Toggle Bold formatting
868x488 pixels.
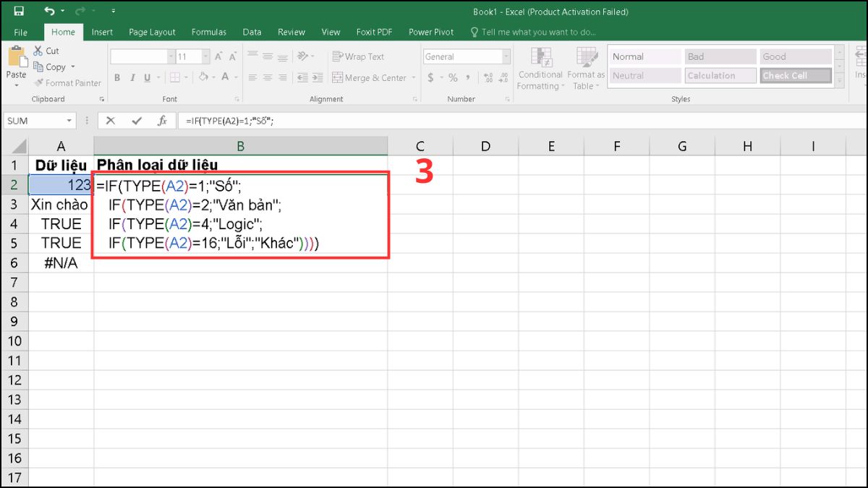click(117, 77)
